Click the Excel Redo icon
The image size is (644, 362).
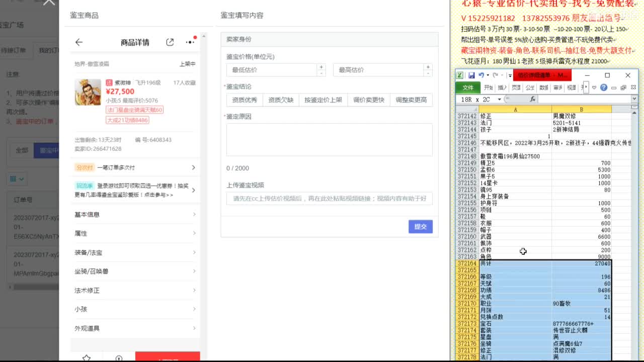[495, 75]
